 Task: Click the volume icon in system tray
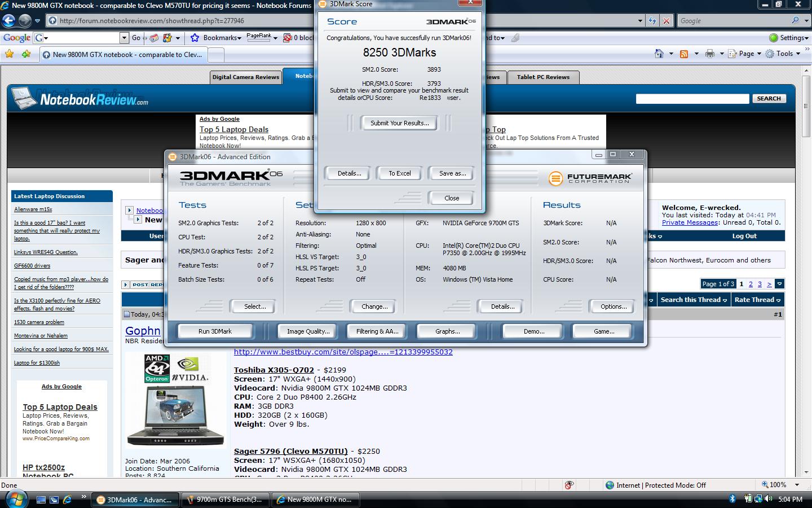769,499
